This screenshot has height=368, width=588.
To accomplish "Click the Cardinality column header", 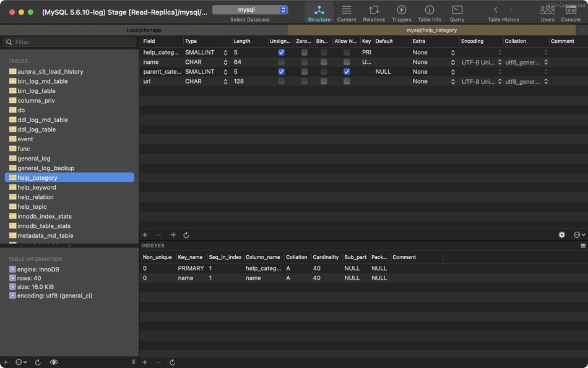I will 326,257.
